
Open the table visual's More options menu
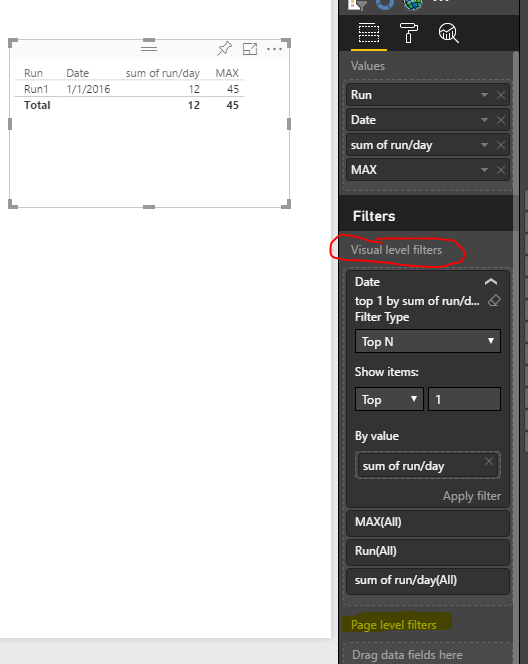274,49
